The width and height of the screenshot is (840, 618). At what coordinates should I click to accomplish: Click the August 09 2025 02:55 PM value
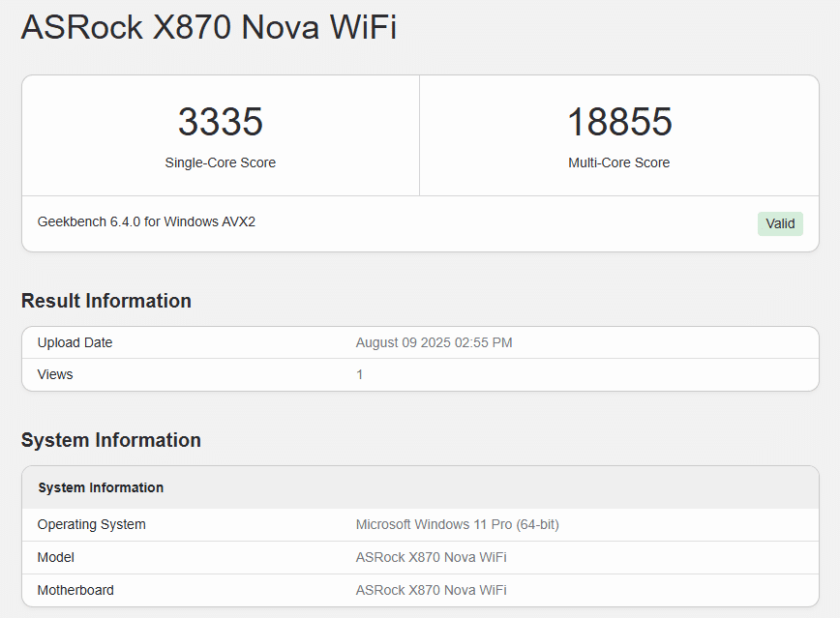(x=434, y=342)
